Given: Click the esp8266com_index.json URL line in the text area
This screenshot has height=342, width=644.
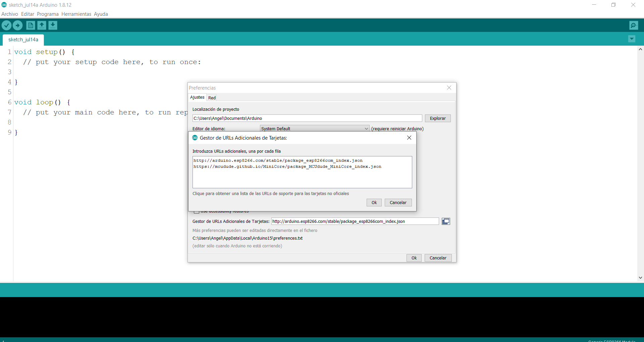Looking at the screenshot, I should (x=278, y=160).
